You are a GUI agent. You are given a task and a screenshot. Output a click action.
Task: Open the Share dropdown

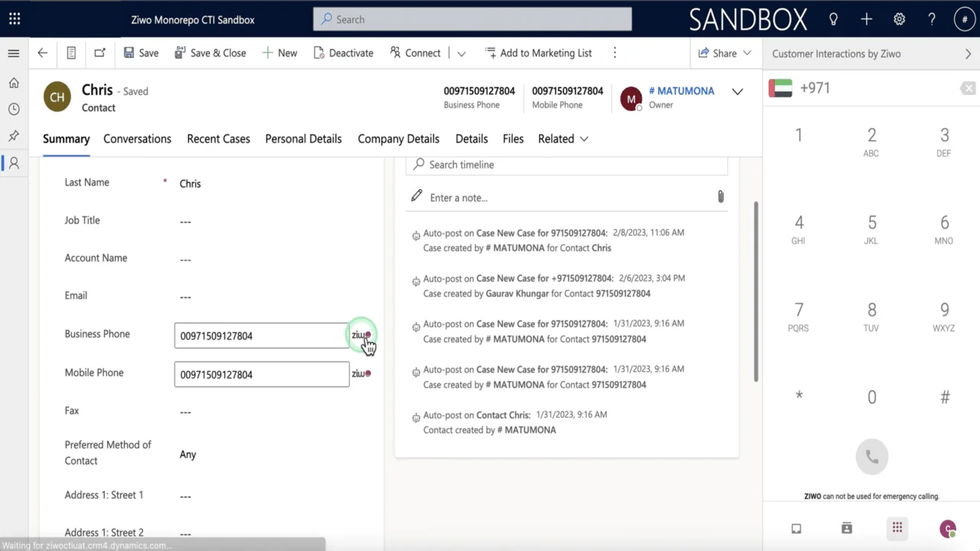[x=724, y=53]
